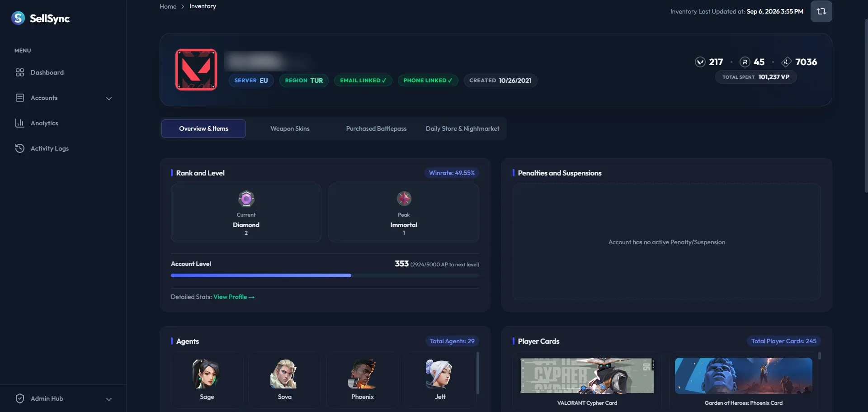Click the Player Cards list scrollbar
The height and width of the screenshot is (412, 868).
tap(819, 356)
